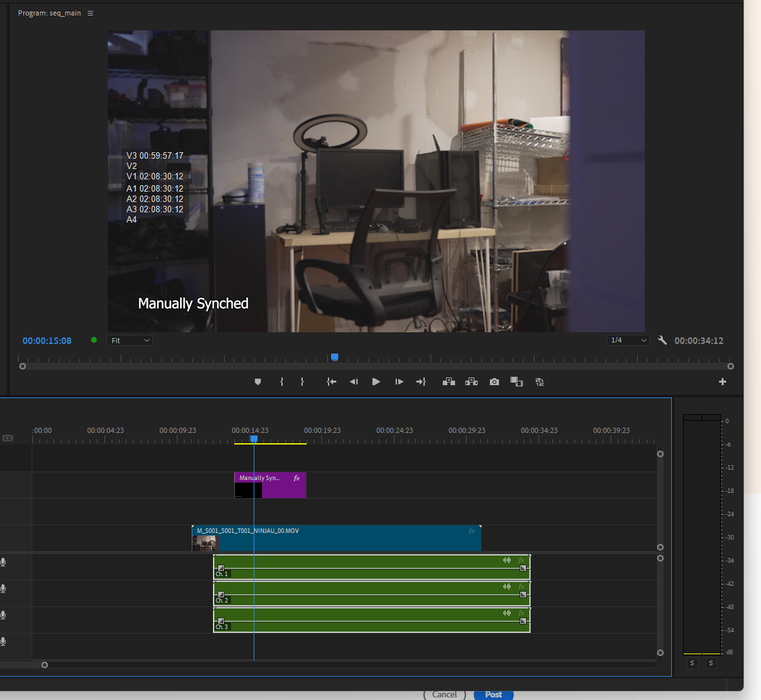This screenshot has width=761, height=700.
Task: Click the Add Marker icon
Action: coord(258,381)
